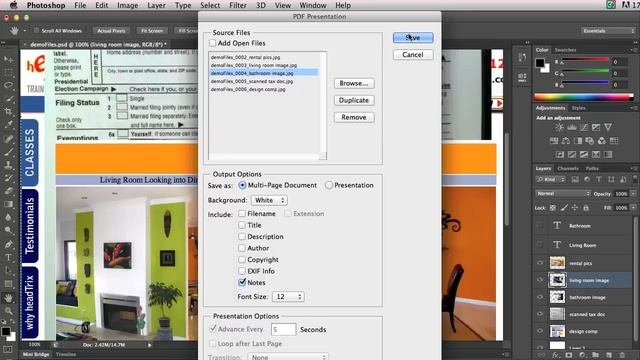This screenshot has height=360, width=640.
Task: Open the File menu
Action: point(80,5)
